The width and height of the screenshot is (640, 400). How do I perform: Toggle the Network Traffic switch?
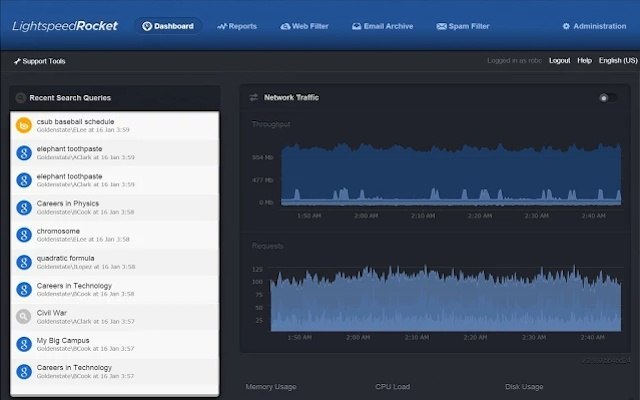coord(607,98)
